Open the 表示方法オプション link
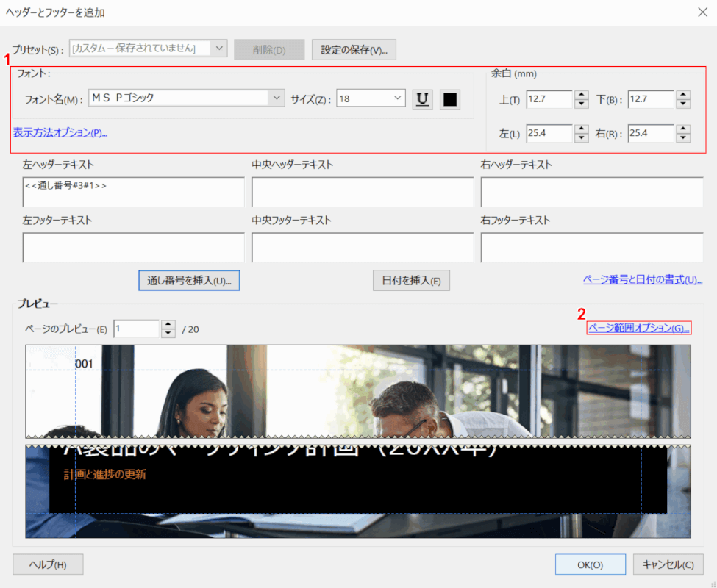717x588 pixels. point(60,133)
